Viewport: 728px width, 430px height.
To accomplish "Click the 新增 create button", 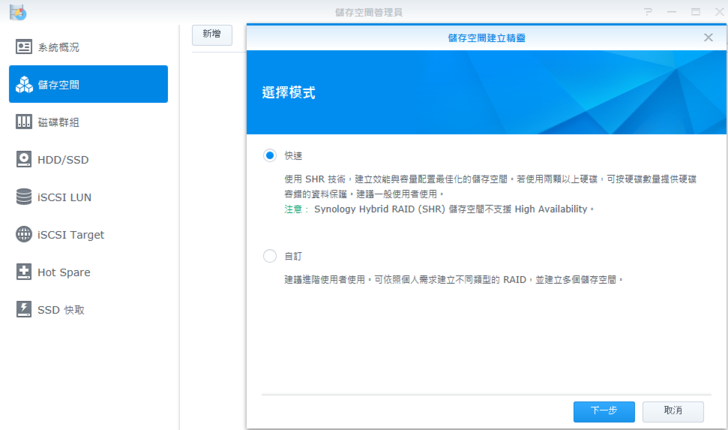I will (x=212, y=34).
